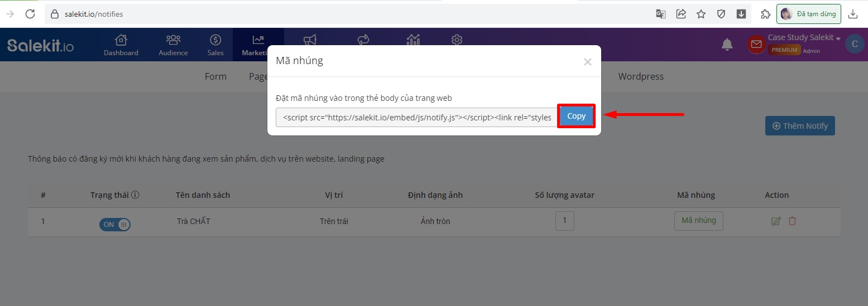This screenshot has width=868, height=306.
Task: Click the Tên danh sách column header
Action: pos(203,195)
